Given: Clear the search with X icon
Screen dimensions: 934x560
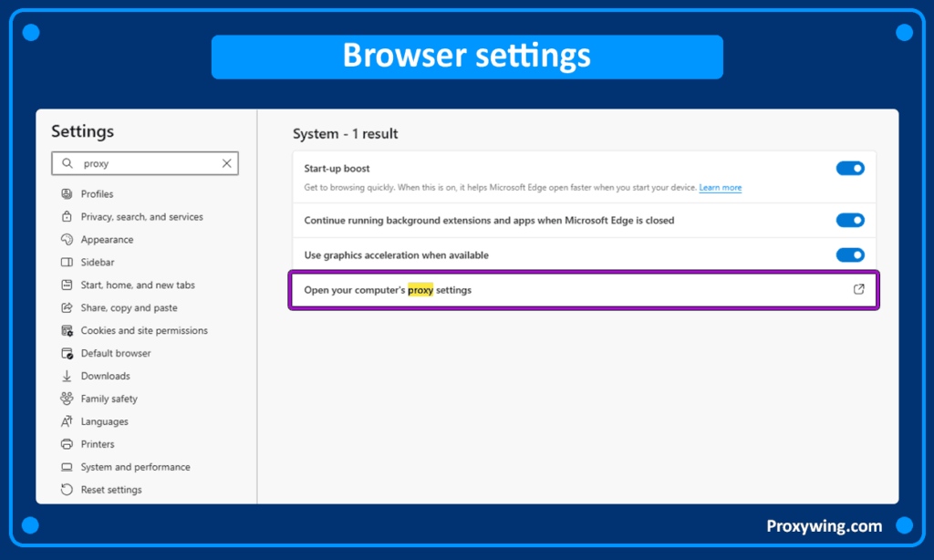Looking at the screenshot, I should tap(226, 163).
